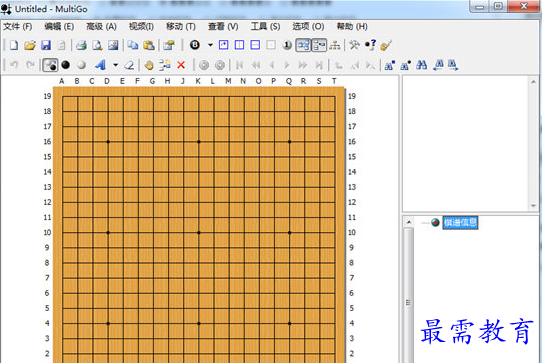Viewport: 542px width, 363px height.
Task: Select the black stone placement tool
Action: (66, 65)
